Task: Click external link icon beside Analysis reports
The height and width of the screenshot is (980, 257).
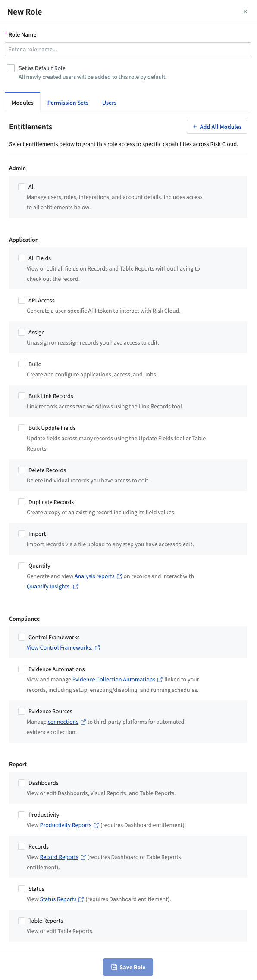Action: (119, 576)
